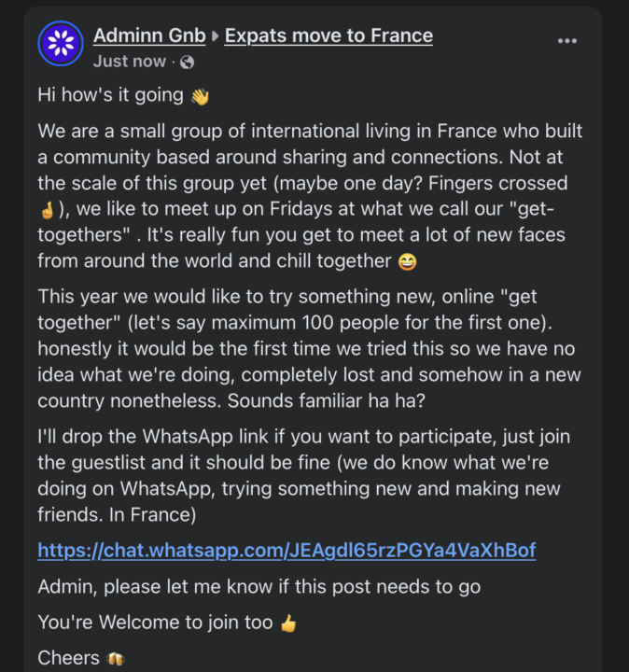Image resolution: width=629 pixels, height=672 pixels.
Task: Open the chat.whatsapp.com invite link
Action: [287, 550]
